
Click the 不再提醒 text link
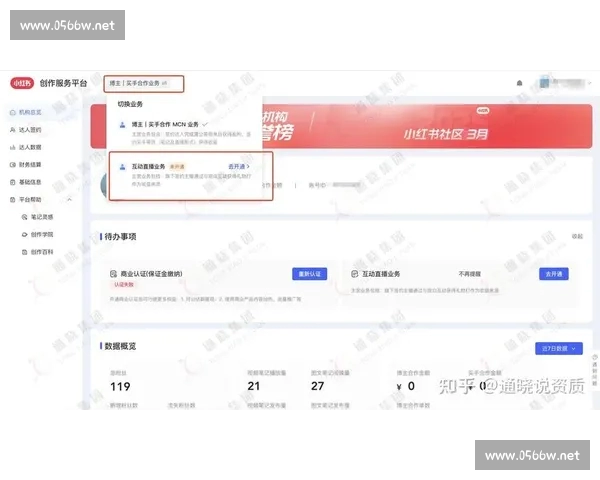point(470,274)
